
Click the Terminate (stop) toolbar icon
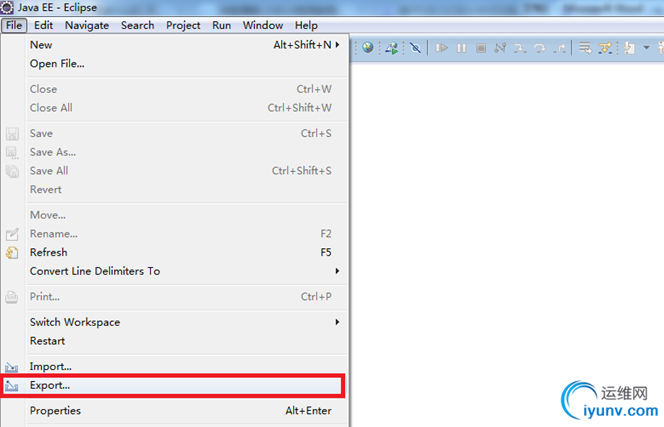tap(481, 48)
